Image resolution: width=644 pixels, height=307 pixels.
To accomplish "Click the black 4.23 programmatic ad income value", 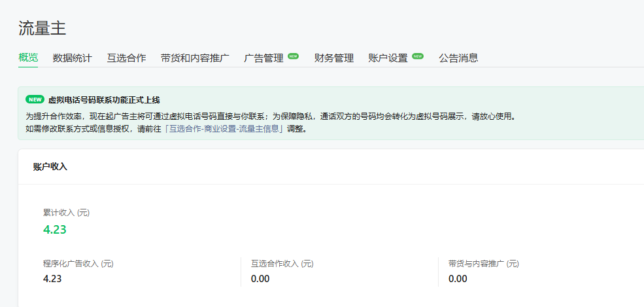I will point(52,279).
